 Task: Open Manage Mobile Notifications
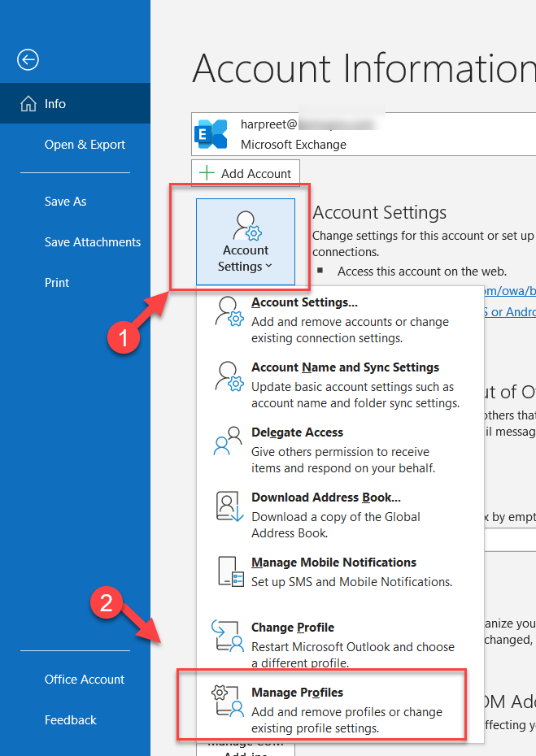click(x=340, y=571)
